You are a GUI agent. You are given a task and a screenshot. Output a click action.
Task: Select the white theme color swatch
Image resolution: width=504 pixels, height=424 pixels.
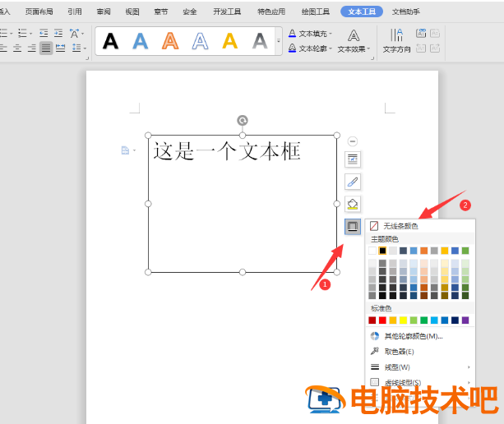coord(372,251)
